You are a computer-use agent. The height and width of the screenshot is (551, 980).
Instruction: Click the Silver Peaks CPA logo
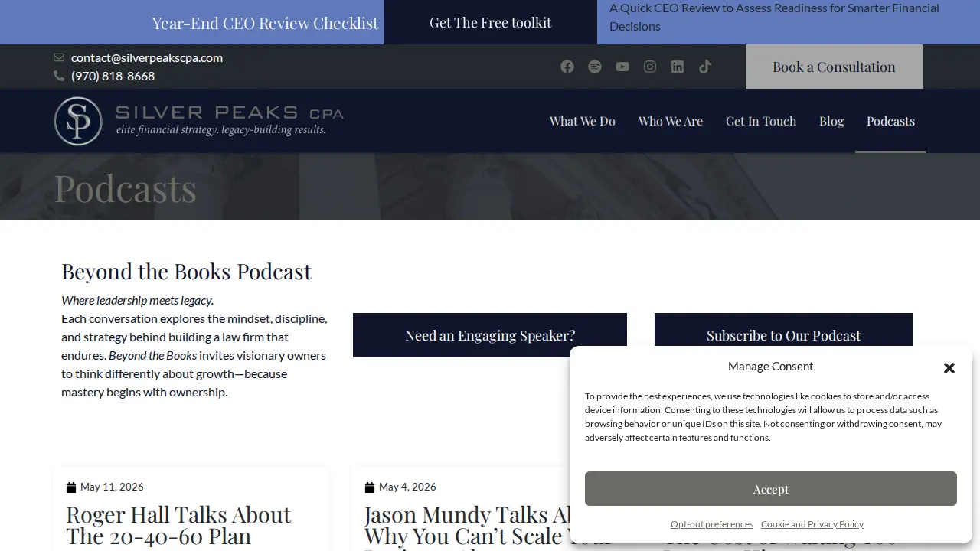pyautogui.click(x=198, y=121)
